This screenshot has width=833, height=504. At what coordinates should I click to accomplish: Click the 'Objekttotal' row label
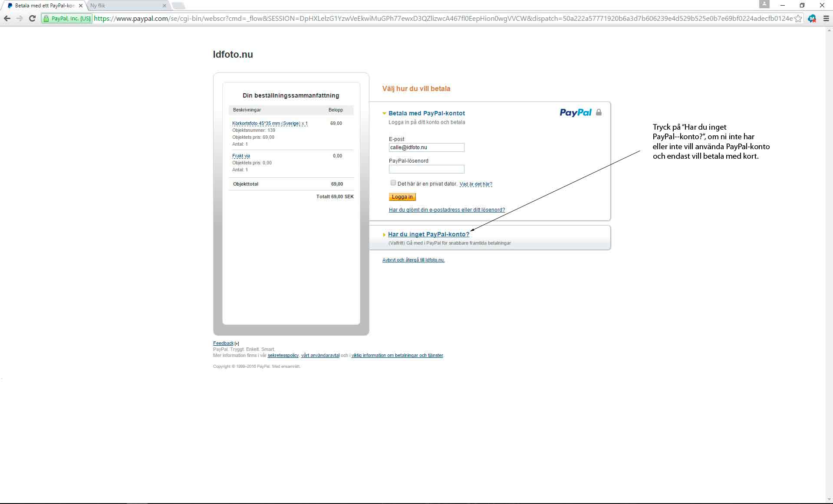246,184
